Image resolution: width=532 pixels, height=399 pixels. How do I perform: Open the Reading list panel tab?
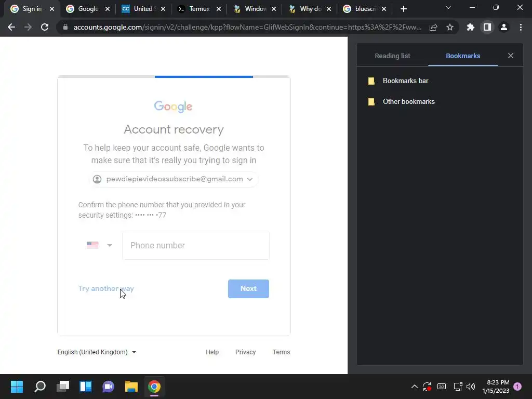pos(392,56)
